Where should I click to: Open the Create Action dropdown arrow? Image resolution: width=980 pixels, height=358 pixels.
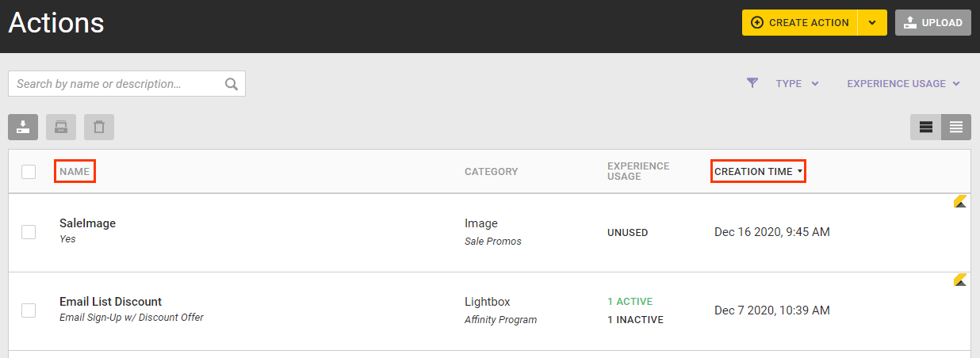[872, 23]
